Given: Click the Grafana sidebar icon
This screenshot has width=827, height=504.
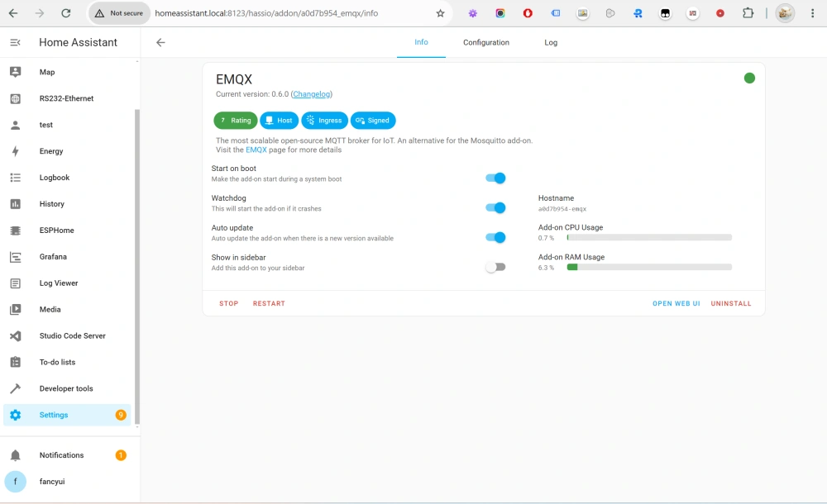Looking at the screenshot, I should pyautogui.click(x=15, y=257).
